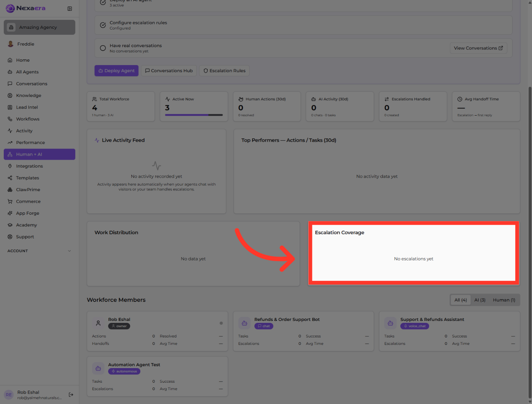The width and height of the screenshot is (532, 404).
Task: Click the Human Actions (30d) hand icon
Action: (x=241, y=99)
